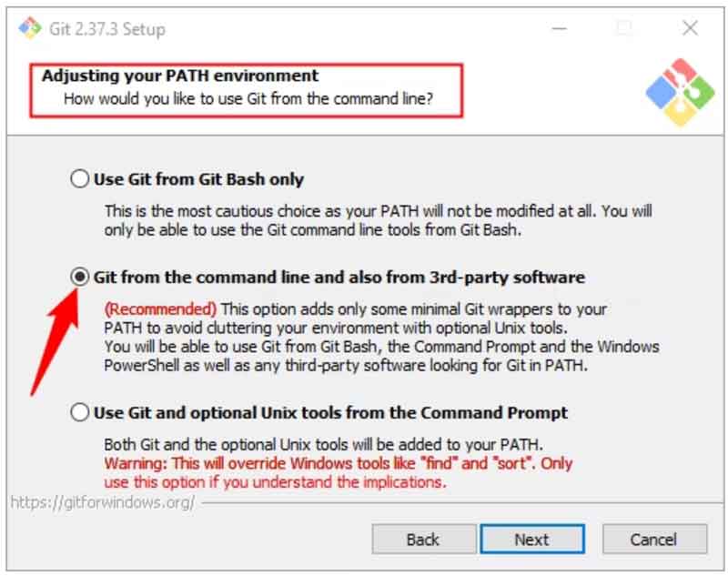Image resolution: width=728 pixels, height=576 pixels.
Task: Select the "Use Git from Git Bash only" radio button
Action: point(80,179)
